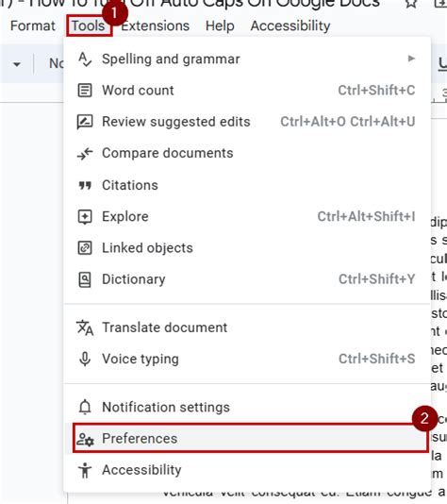Viewport: 447px width, 504px height.
Task: Click the Accessibility figure icon in menu
Action: pyautogui.click(x=85, y=470)
